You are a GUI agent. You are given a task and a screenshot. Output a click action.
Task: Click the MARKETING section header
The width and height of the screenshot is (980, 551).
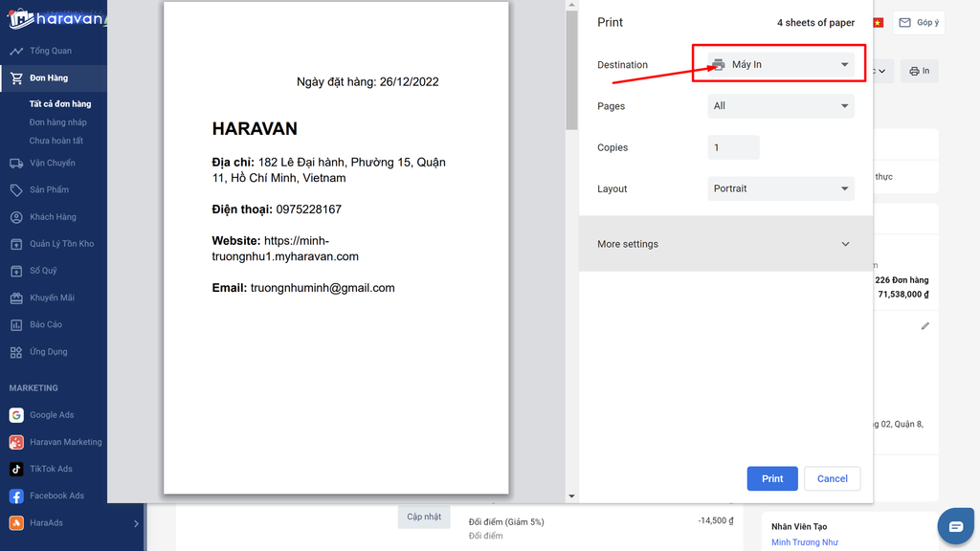(33, 388)
